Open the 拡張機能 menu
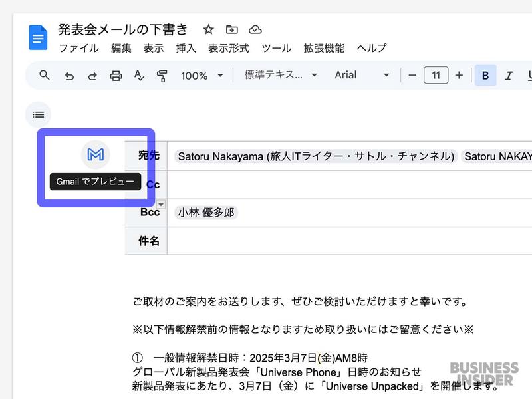Screen dimensions: 532x399 pyautogui.click(x=324, y=48)
